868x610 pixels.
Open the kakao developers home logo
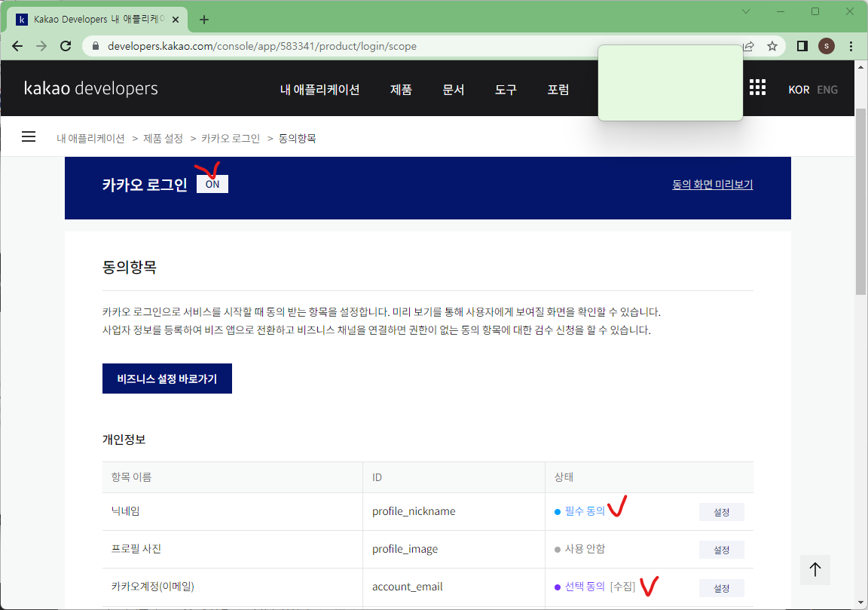click(90, 88)
